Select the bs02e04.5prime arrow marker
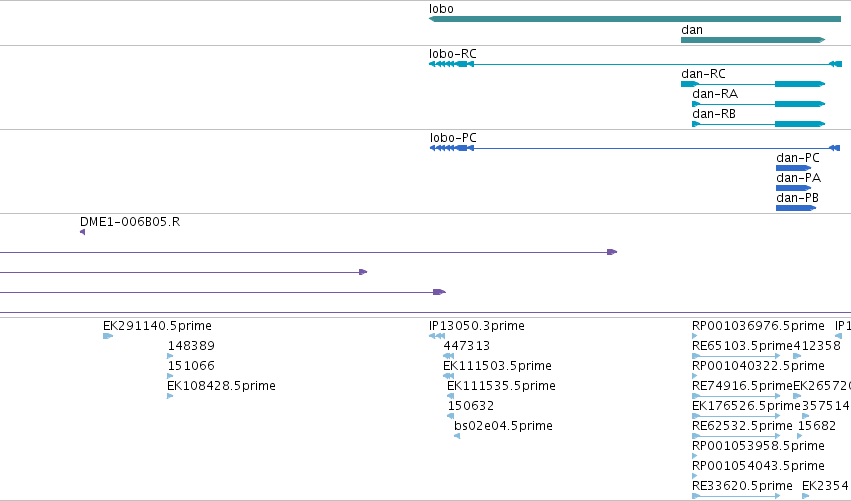The height and width of the screenshot is (501, 851). 457,436
